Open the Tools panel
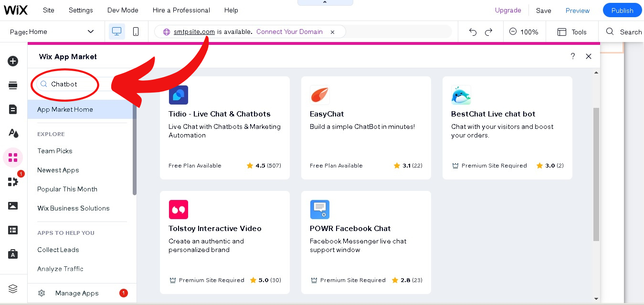 pos(572,32)
